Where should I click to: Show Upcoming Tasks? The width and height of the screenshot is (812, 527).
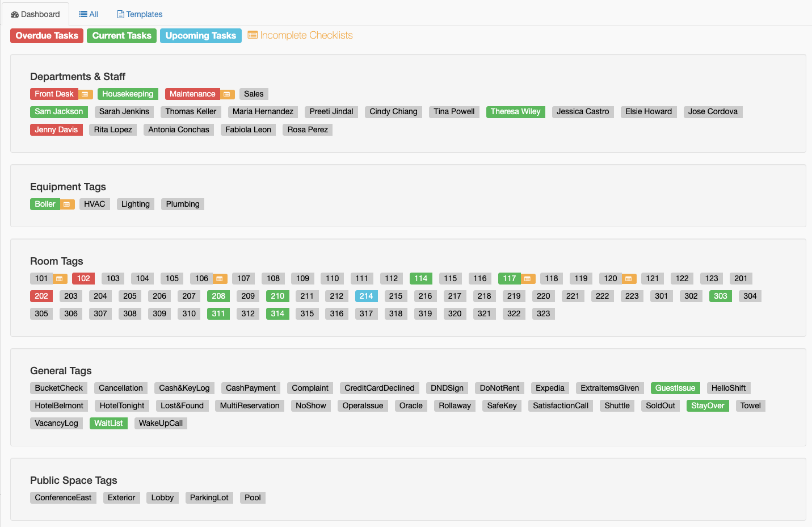point(200,36)
